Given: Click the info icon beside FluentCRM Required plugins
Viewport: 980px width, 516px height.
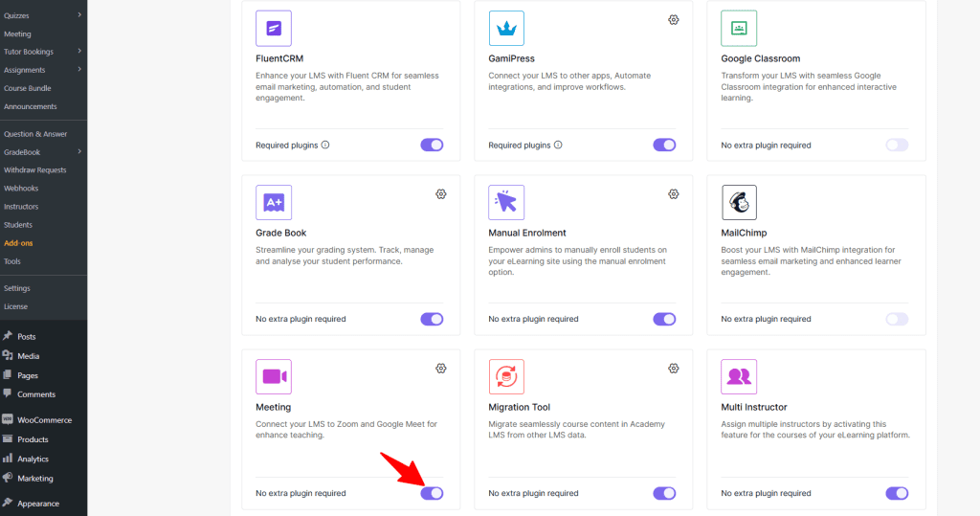Looking at the screenshot, I should pyautogui.click(x=325, y=146).
